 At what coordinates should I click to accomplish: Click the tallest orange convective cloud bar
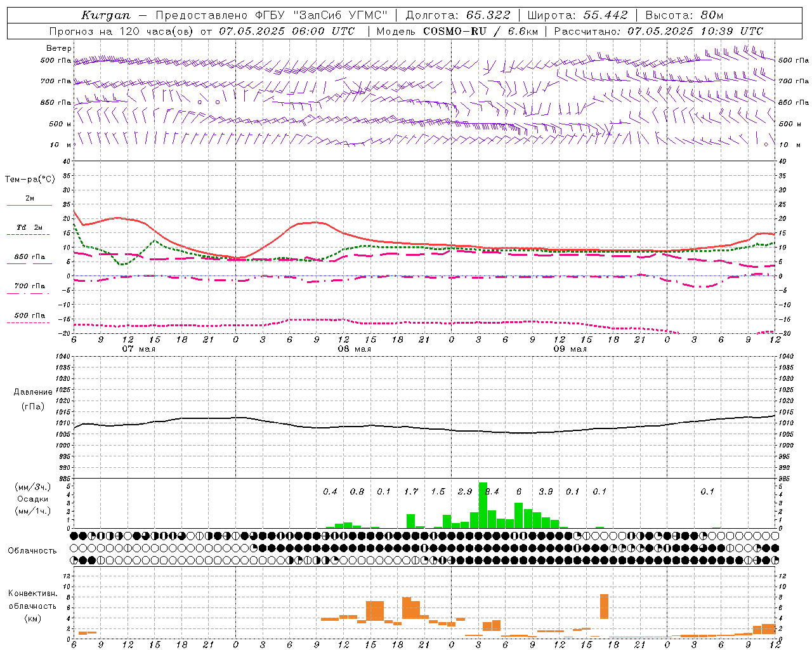click(x=604, y=606)
